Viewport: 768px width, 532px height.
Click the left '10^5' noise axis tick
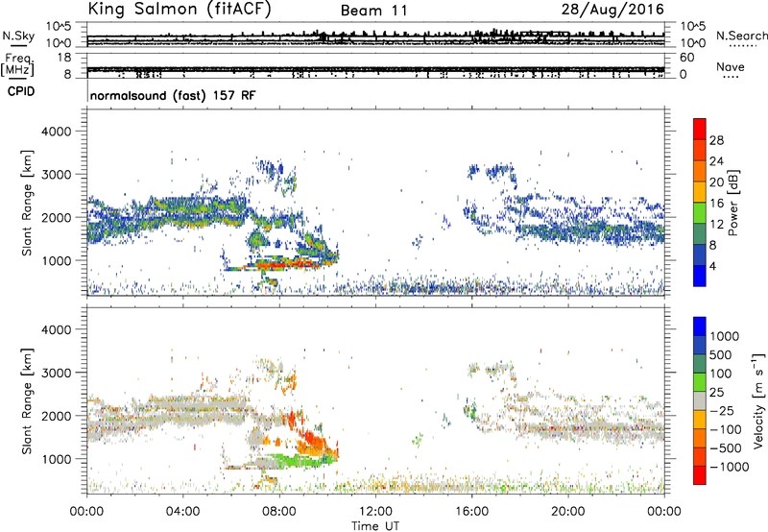pos(59,27)
